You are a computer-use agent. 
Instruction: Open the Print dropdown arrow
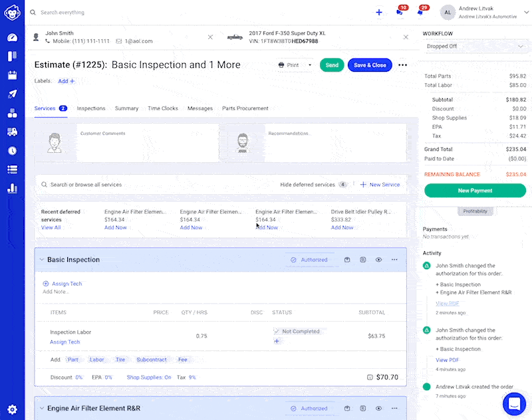pos(310,65)
